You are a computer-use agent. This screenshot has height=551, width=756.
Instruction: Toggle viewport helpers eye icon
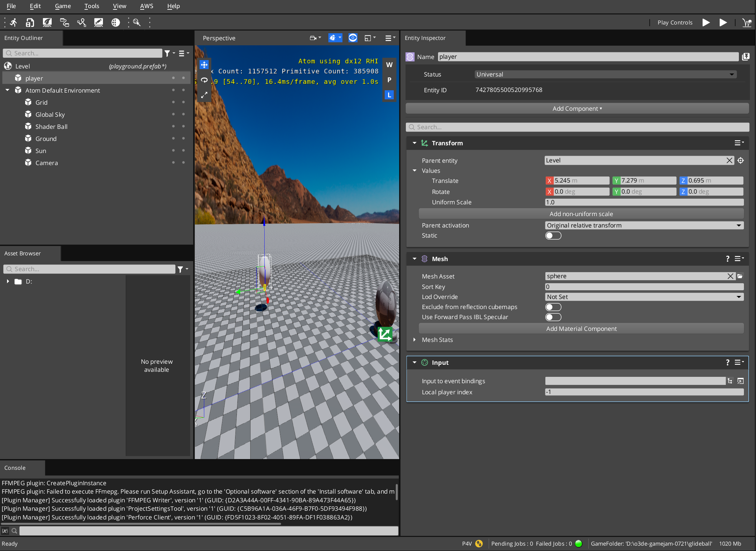[353, 38]
